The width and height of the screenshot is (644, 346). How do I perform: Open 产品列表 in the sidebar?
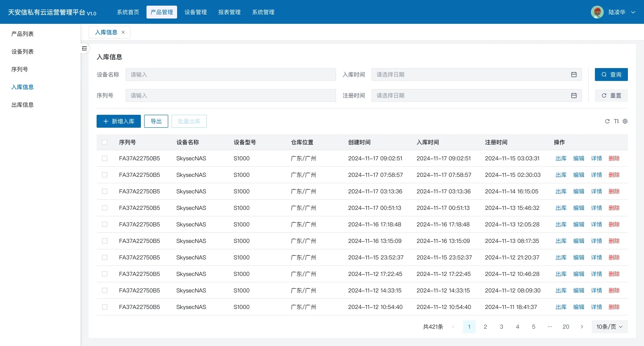[23, 34]
